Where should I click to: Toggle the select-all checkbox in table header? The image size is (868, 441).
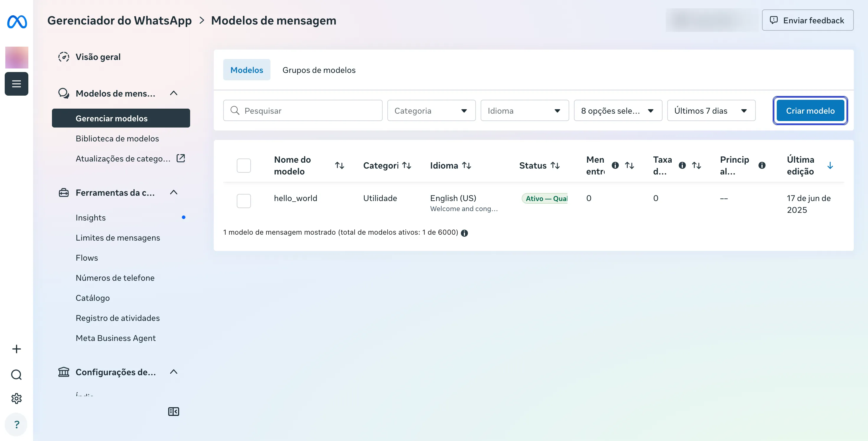pos(244,165)
